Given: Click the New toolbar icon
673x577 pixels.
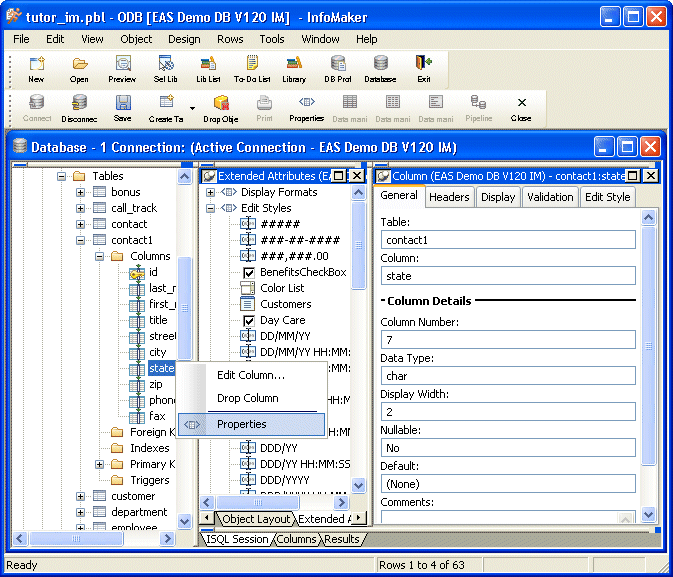Looking at the screenshot, I should pyautogui.click(x=36, y=69).
